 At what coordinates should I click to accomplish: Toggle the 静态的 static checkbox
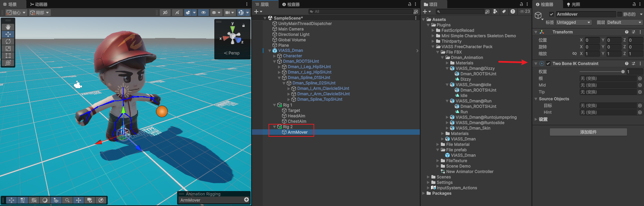coord(620,14)
